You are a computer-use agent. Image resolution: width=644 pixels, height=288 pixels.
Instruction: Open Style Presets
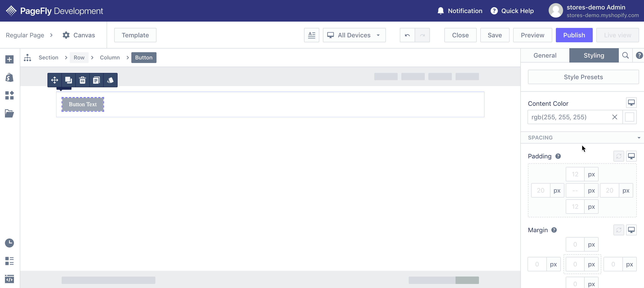pos(583,77)
